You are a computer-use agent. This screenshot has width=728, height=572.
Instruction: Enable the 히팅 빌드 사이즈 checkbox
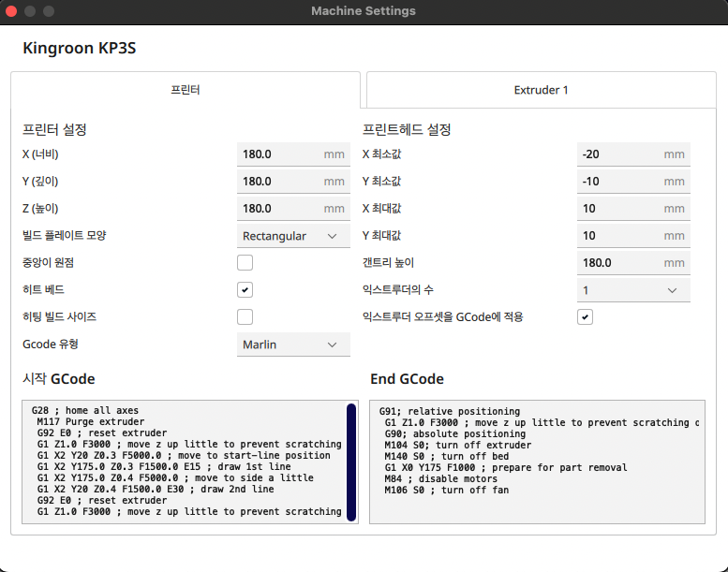[x=245, y=316]
